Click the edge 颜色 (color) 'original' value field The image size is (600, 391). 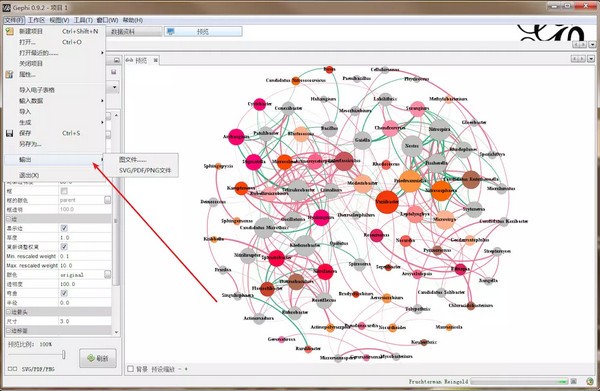point(82,275)
